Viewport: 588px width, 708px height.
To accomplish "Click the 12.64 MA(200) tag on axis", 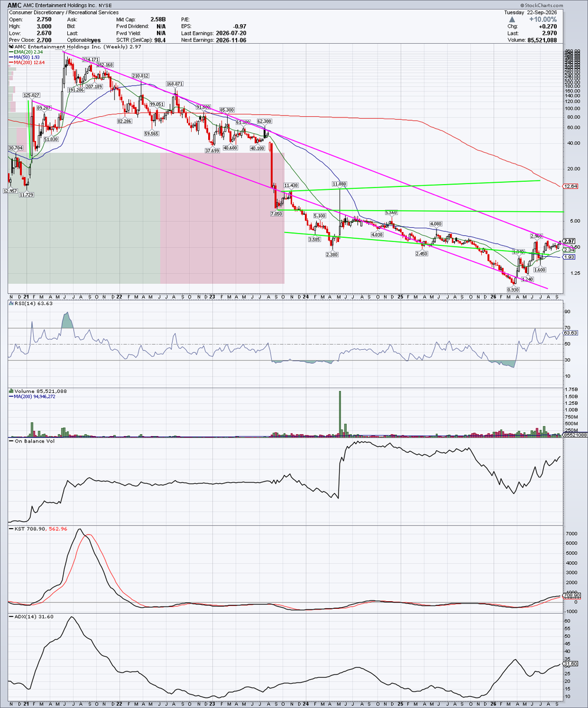I will (570, 186).
